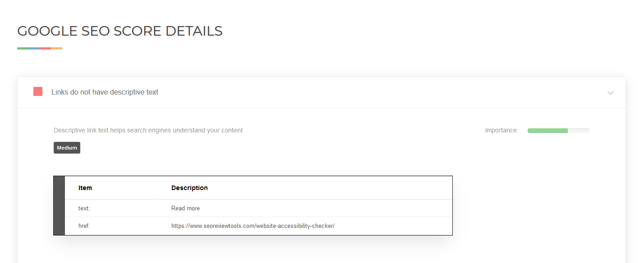The height and width of the screenshot is (263, 644).
Task: Click the Medium severity badge
Action: point(67,148)
